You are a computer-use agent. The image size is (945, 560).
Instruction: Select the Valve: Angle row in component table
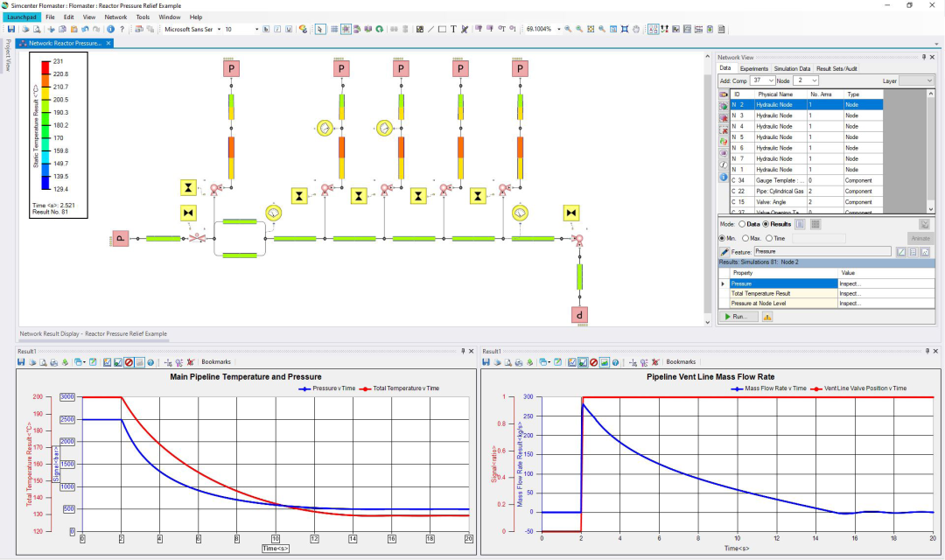(x=807, y=202)
